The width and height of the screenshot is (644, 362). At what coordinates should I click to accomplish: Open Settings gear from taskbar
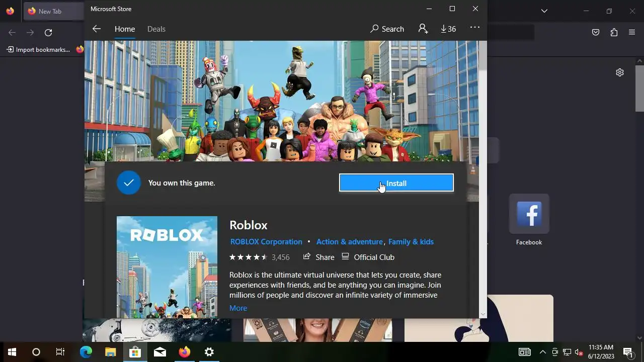(x=209, y=352)
